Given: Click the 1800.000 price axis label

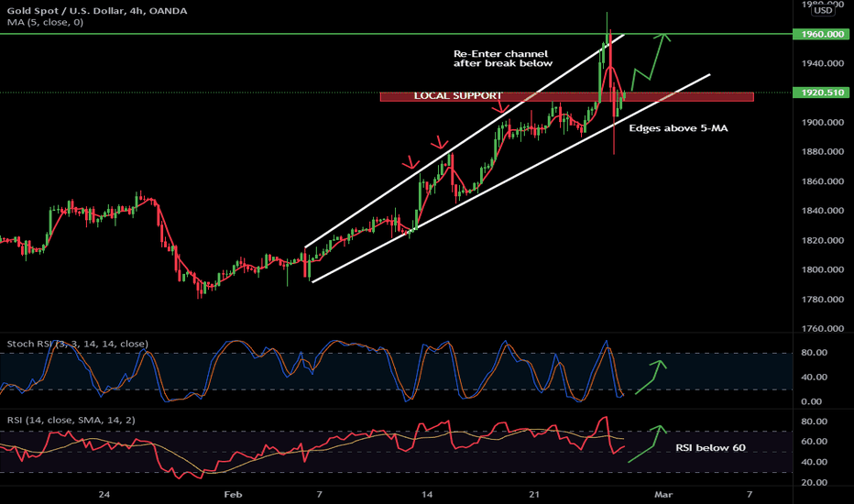Looking at the screenshot, I should click(823, 269).
